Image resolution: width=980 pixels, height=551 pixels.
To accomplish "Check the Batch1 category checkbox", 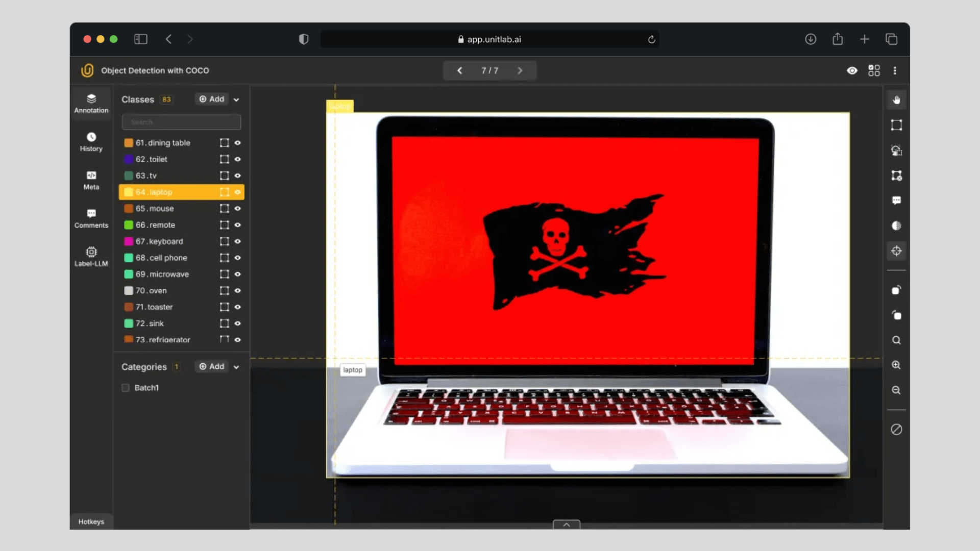I will coord(126,388).
